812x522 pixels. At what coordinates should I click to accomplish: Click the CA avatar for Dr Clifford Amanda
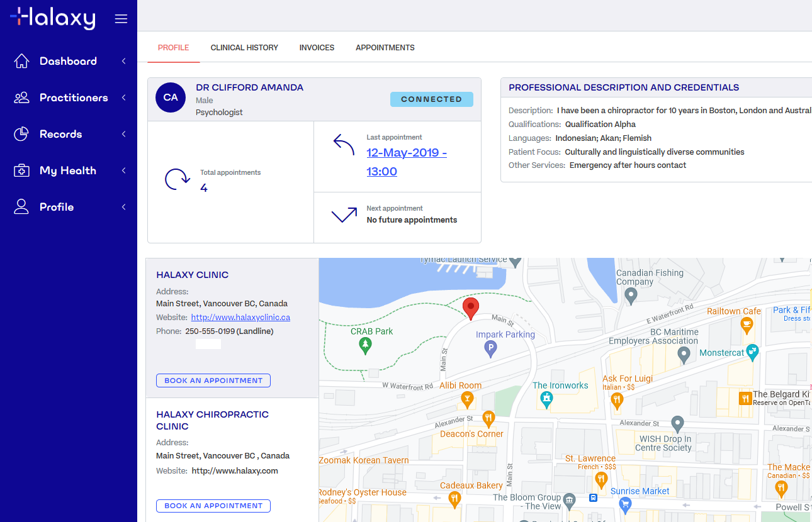[x=170, y=98]
